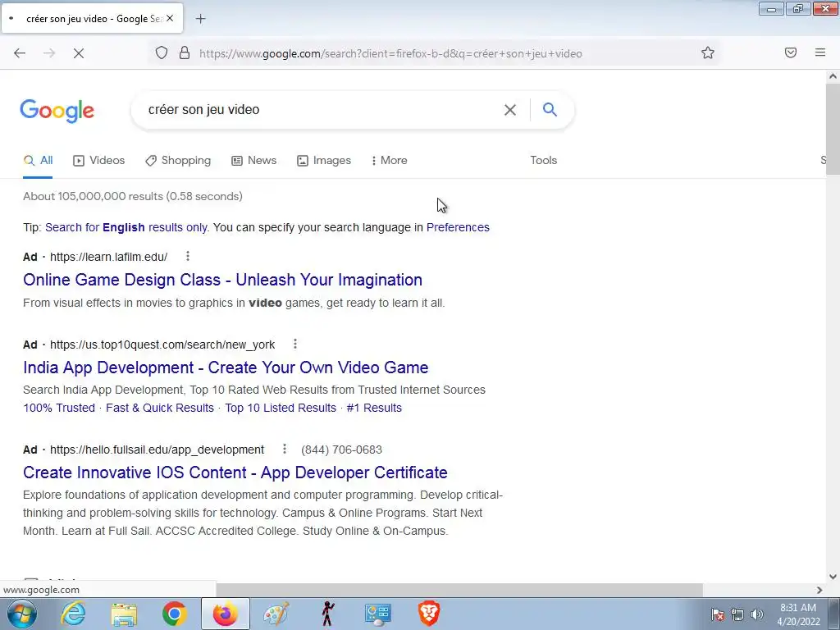Go back to the previous page
This screenshot has width=840, height=630.
pos(20,53)
